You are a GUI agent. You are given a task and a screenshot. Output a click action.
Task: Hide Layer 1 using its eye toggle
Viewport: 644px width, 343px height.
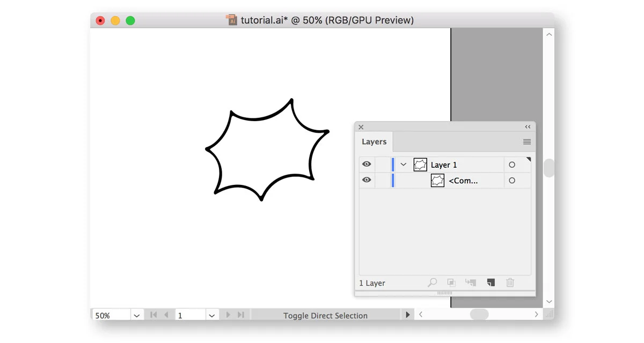pos(367,165)
